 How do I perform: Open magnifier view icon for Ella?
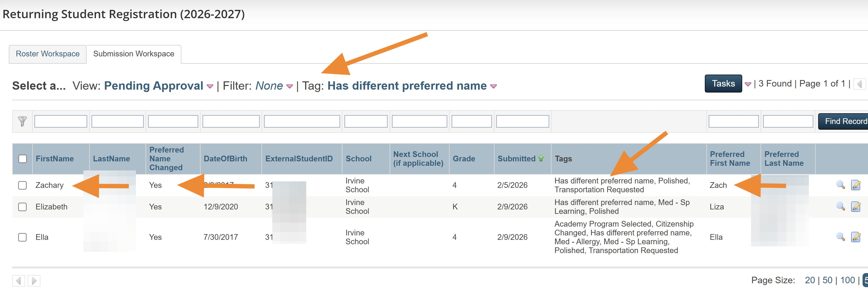pyautogui.click(x=840, y=237)
